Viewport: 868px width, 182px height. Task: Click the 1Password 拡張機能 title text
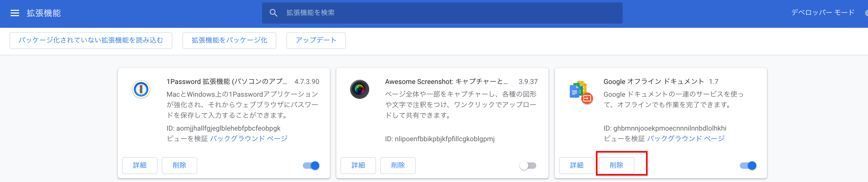coord(227,82)
